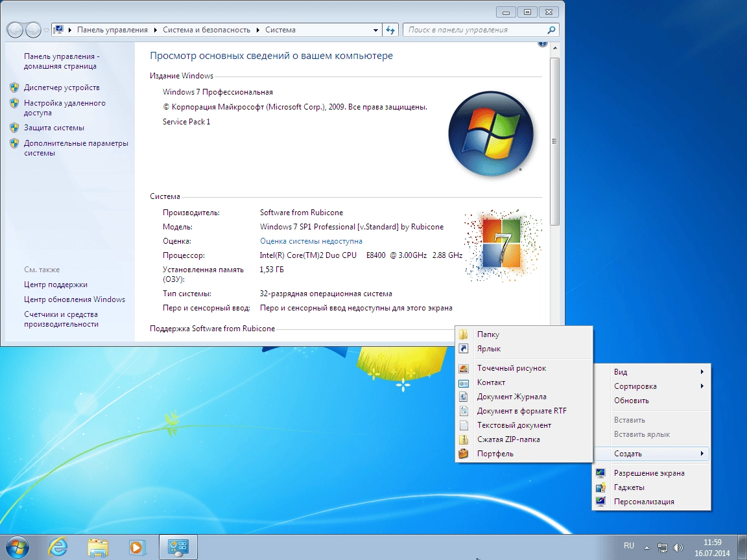This screenshot has height=560, width=747.
Task: Click the Control Panel taskbar button
Action: coord(178,547)
